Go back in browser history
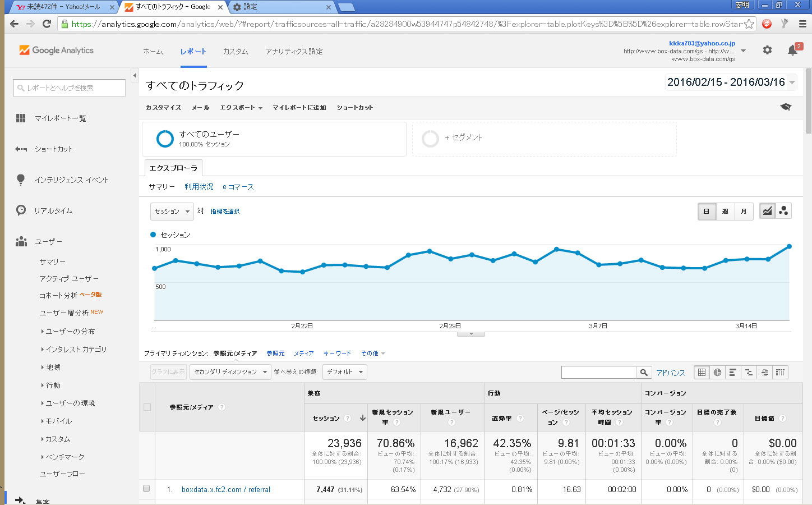This screenshot has height=505, width=812. 14,24
